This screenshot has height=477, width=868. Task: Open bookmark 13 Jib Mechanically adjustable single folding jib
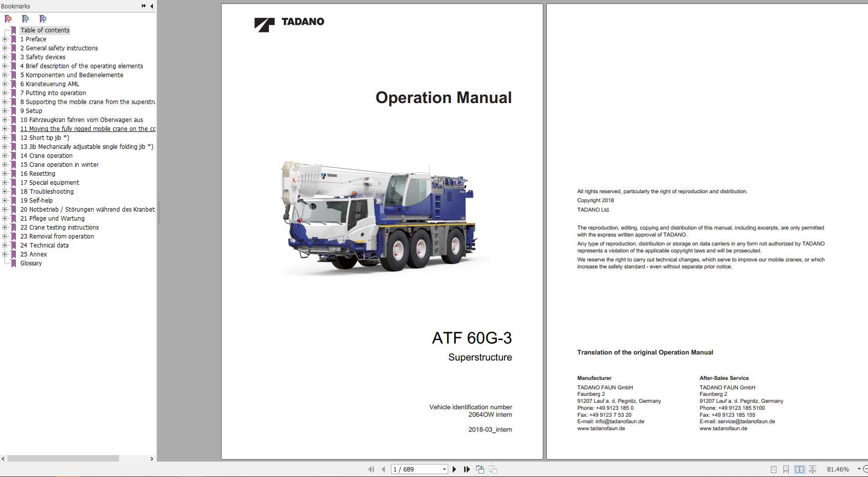pos(87,146)
